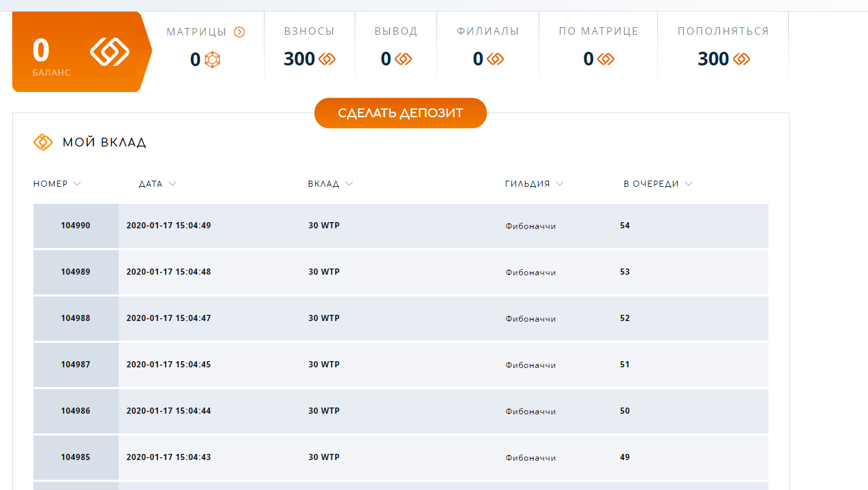Open the Взносы section label
Image resolution: width=868 pixels, height=490 pixels.
[310, 31]
